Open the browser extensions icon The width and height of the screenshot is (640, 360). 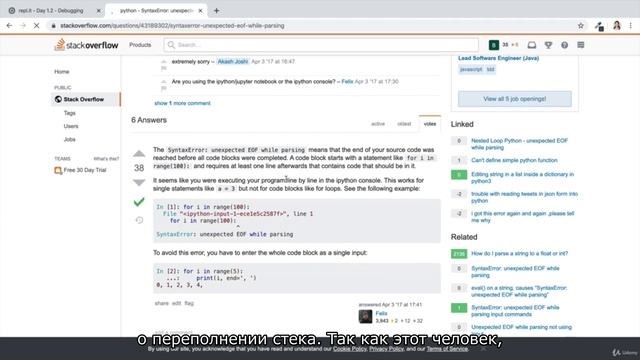click(x=599, y=26)
